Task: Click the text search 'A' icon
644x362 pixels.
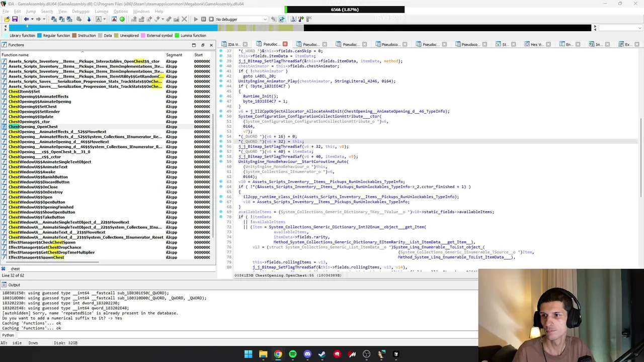Action: click(98, 19)
